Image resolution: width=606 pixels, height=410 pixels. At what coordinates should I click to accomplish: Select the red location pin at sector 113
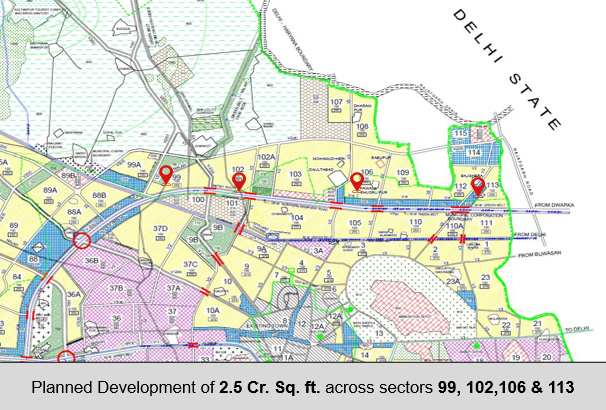[478, 185]
